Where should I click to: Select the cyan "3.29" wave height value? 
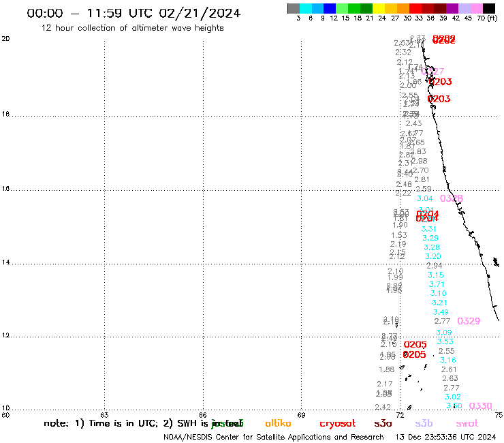(430, 238)
